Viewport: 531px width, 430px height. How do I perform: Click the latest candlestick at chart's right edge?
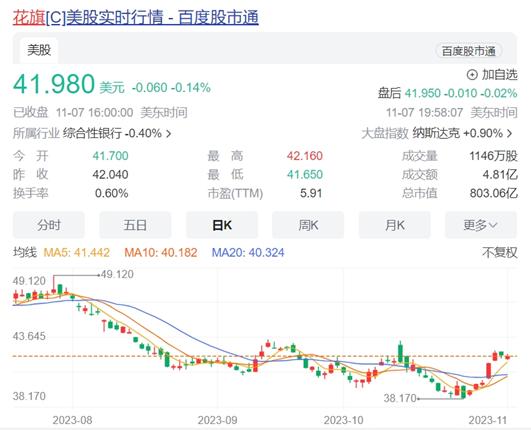point(507,357)
